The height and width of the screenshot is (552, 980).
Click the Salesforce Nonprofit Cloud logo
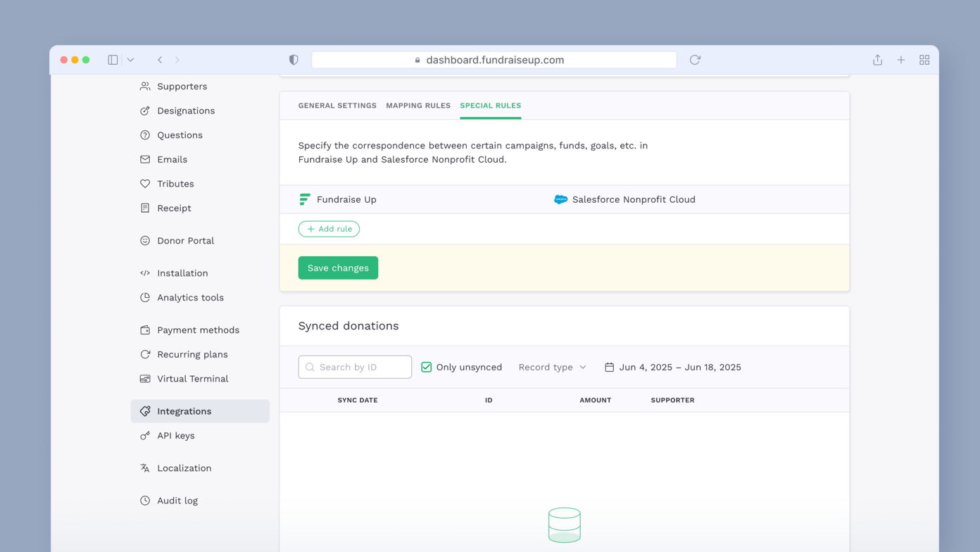pos(560,199)
